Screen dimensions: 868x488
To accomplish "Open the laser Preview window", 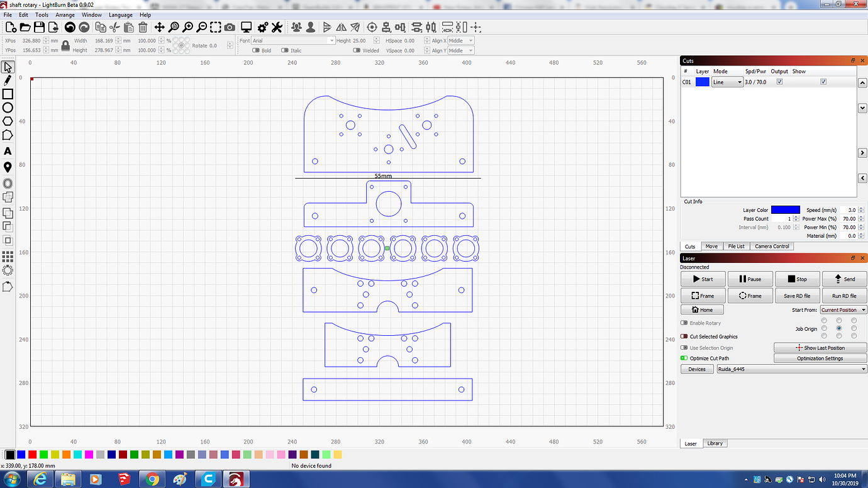I will pos(245,27).
